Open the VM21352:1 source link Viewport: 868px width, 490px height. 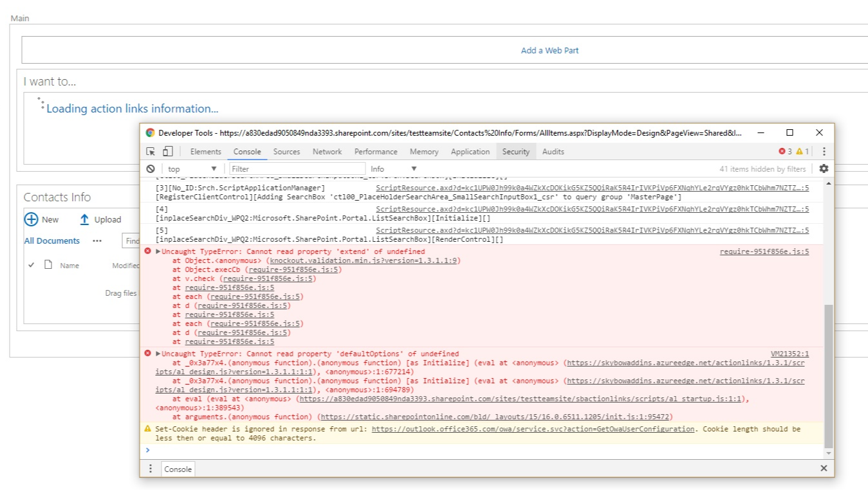tap(790, 354)
